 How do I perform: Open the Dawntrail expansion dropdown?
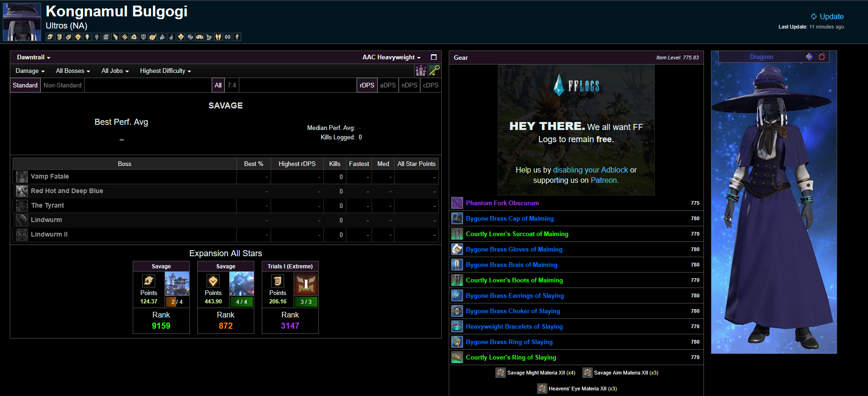click(x=34, y=57)
